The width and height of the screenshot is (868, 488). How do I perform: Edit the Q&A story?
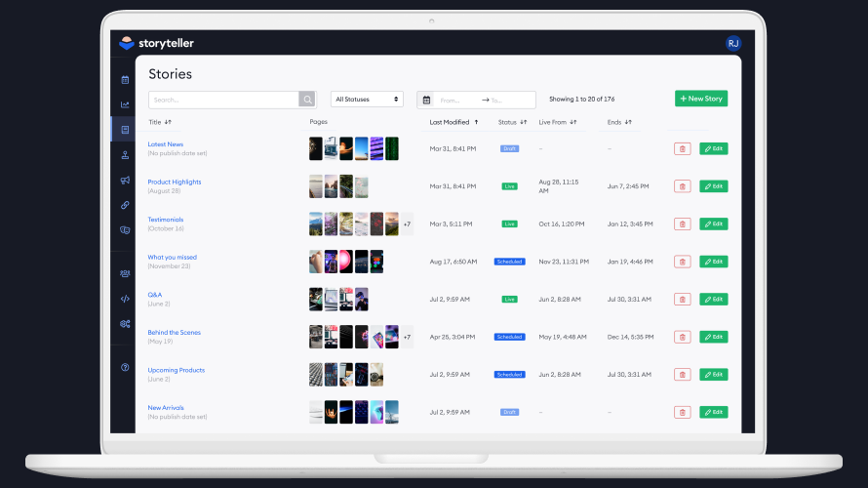click(x=714, y=299)
